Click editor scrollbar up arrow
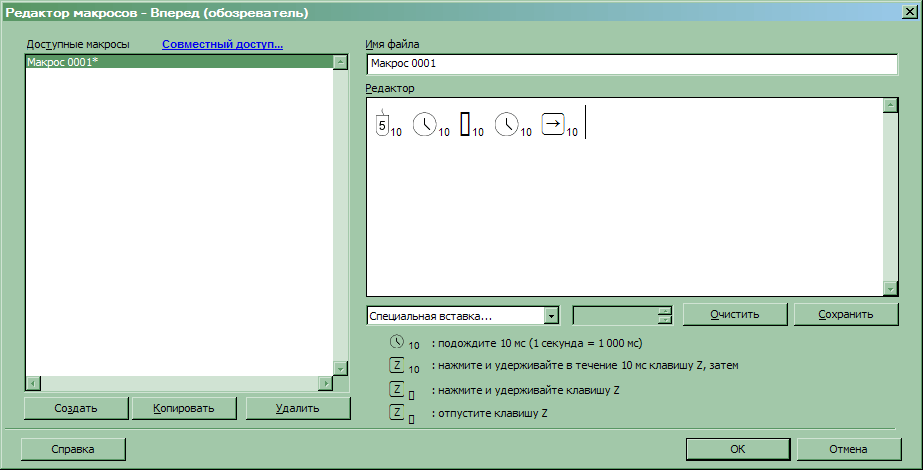 click(890, 105)
